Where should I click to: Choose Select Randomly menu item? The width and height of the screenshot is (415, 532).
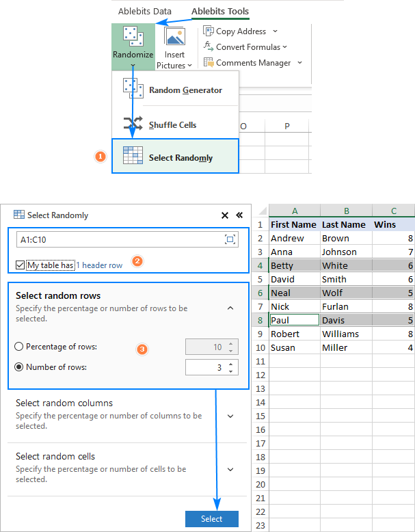point(175,156)
